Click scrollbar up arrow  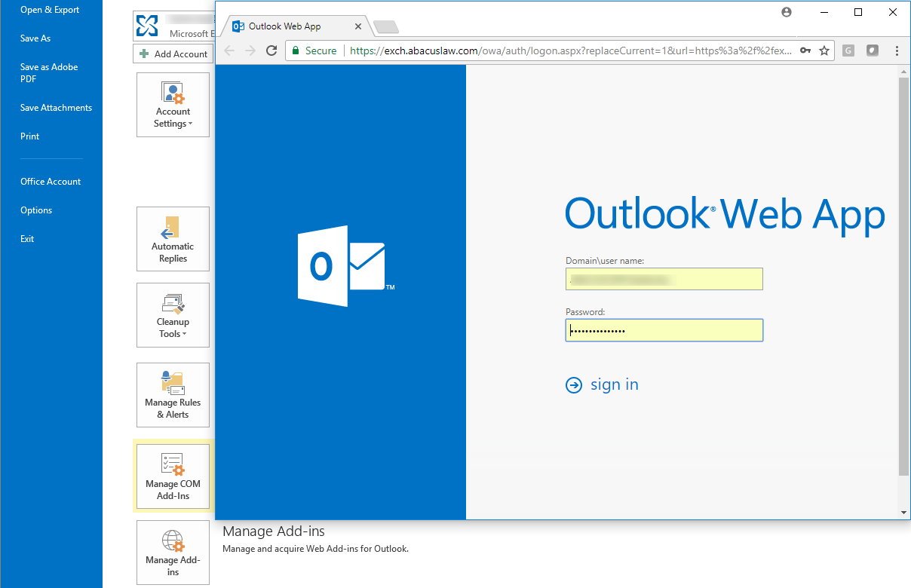(x=904, y=71)
